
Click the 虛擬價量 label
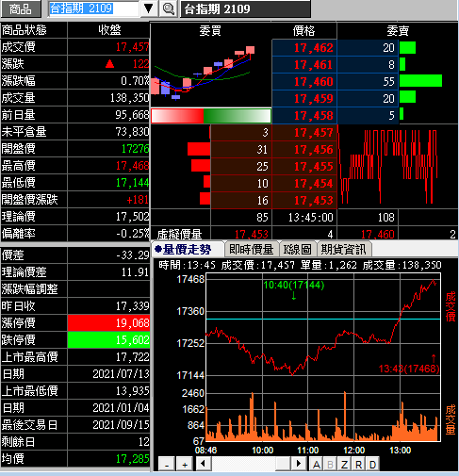tap(179, 235)
